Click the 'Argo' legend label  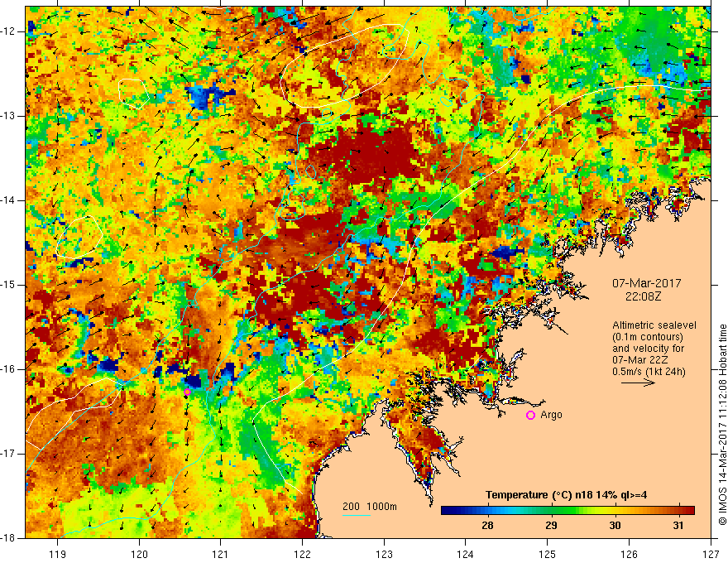(x=551, y=415)
